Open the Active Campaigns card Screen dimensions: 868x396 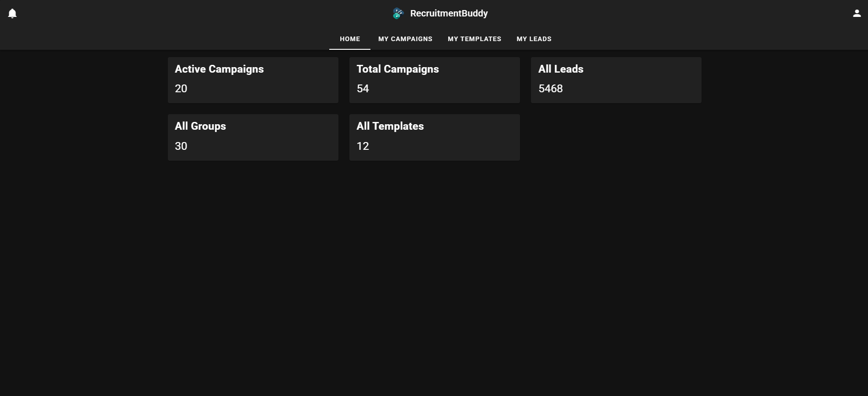(x=253, y=80)
